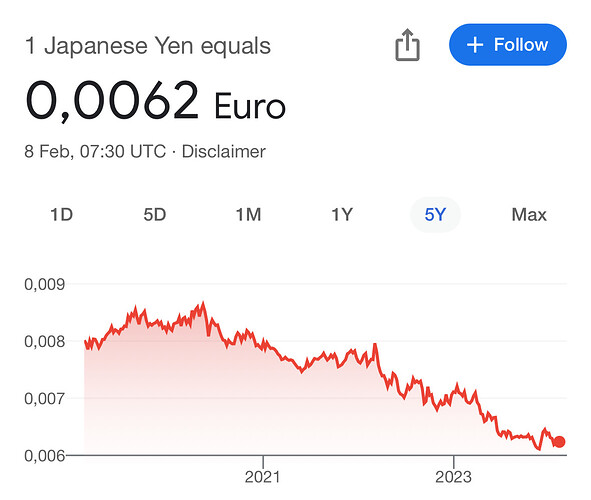
Task: Click the 0,0062 Euro value
Action: (156, 101)
